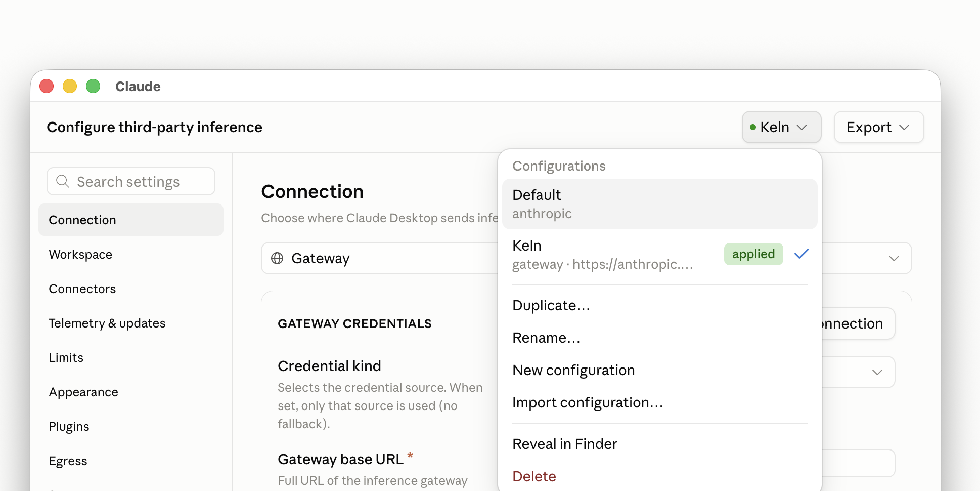
Task: Open the Limits sidebar section
Action: pyautogui.click(x=131, y=357)
